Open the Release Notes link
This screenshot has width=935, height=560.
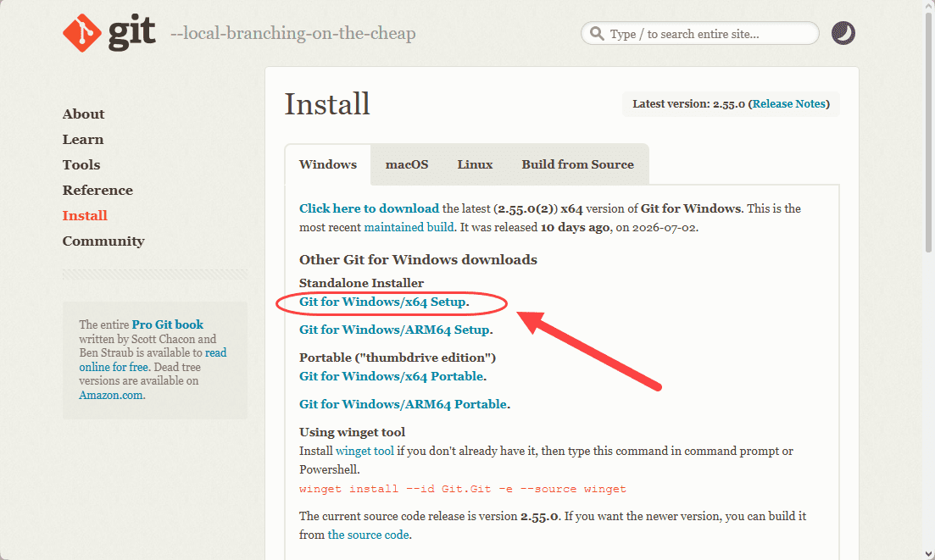tap(789, 103)
